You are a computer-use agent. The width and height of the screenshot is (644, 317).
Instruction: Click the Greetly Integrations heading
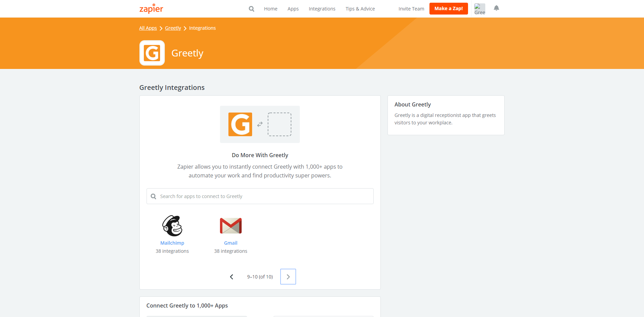click(x=172, y=88)
